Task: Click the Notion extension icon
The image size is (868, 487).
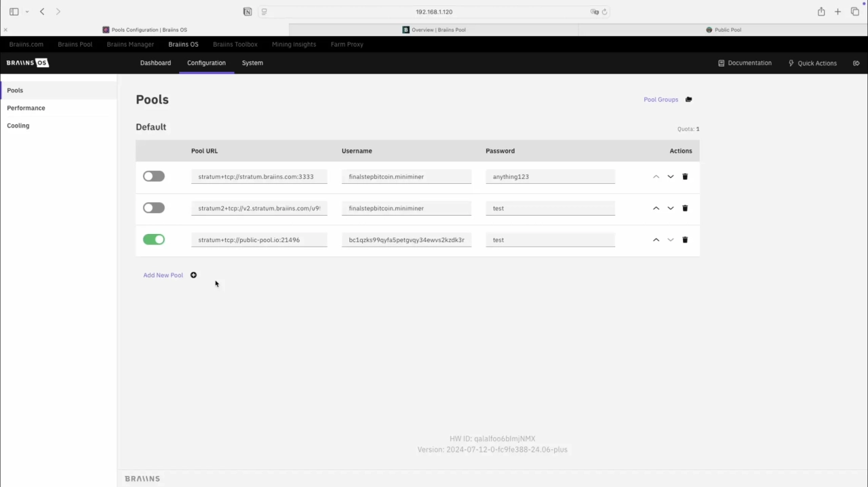Action: click(248, 12)
